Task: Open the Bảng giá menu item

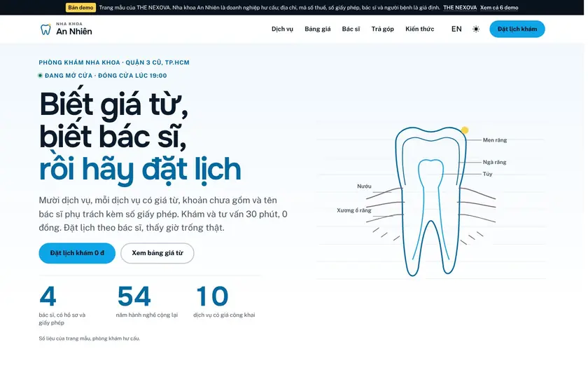Action: pos(318,29)
